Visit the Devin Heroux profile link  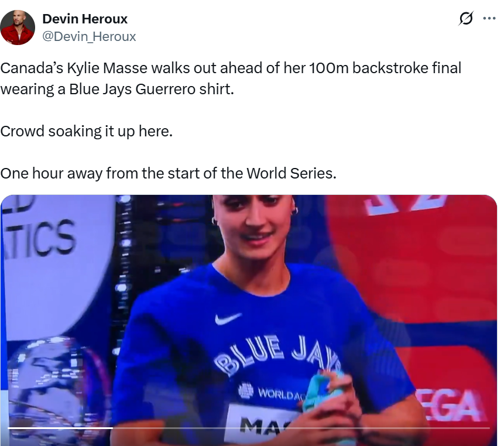[x=85, y=18]
